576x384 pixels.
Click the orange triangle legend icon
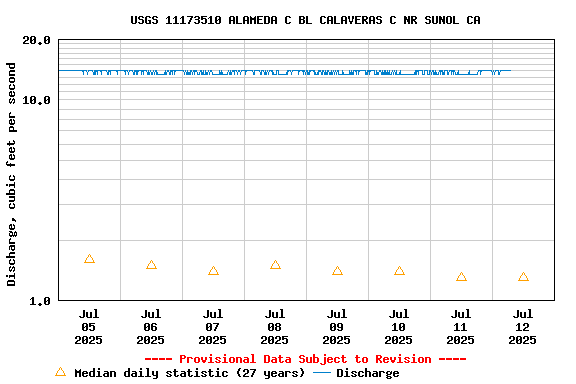click(x=61, y=372)
